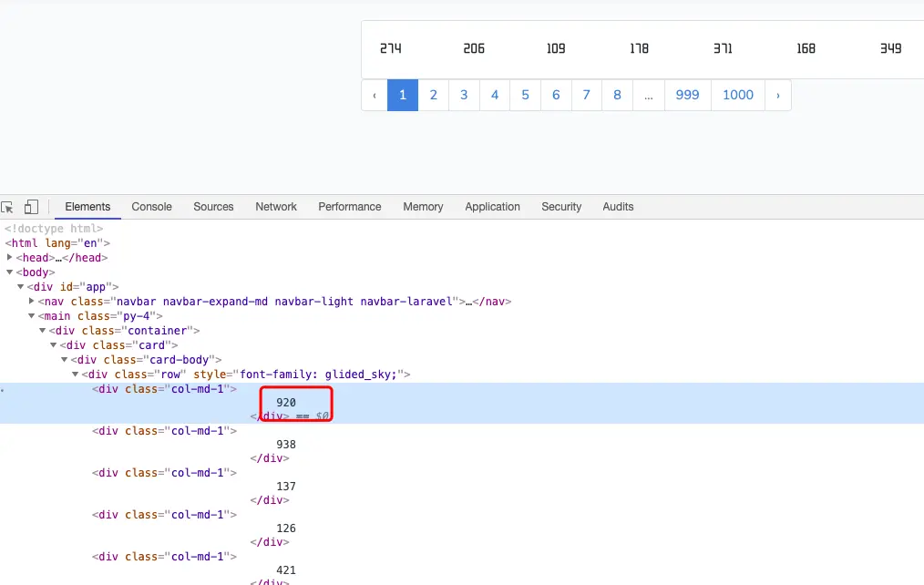This screenshot has height=585, width=924.
Task: Click text node 938 in DOM tree
Action: click(286, 444)
